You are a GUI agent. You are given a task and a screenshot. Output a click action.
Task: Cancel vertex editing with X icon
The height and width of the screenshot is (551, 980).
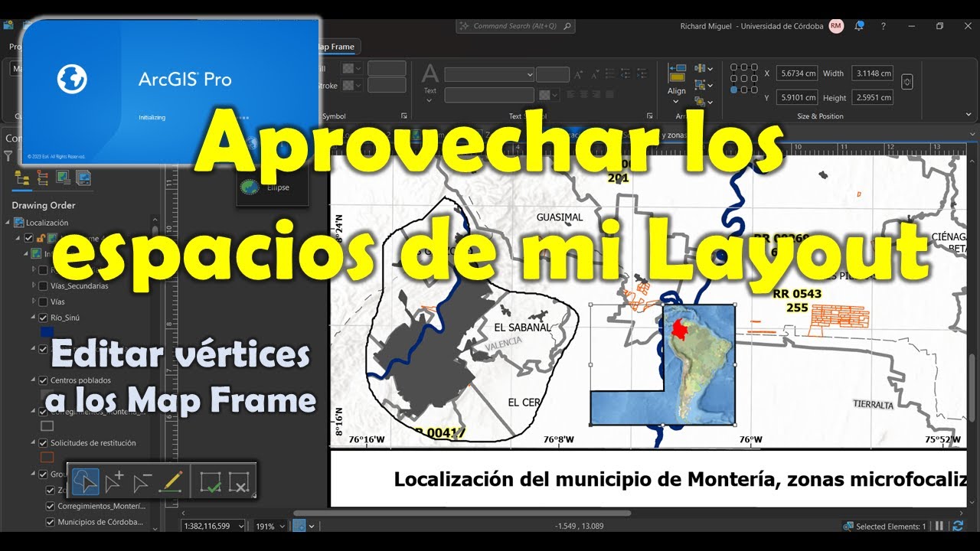[x=239, y=482]
